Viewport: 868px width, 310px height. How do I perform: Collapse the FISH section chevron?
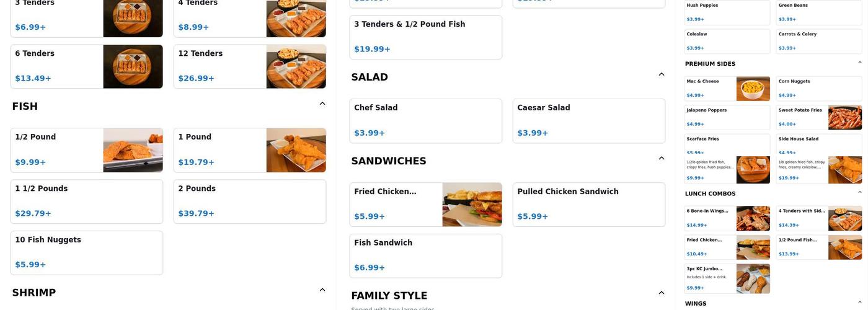322,104
